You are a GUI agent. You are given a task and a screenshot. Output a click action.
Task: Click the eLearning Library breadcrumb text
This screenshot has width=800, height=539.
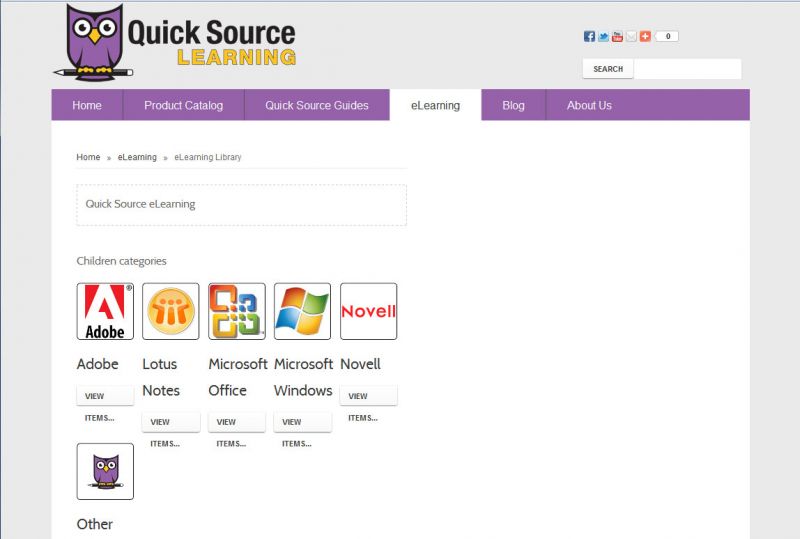pyautogui.click(x=208, y=157)
